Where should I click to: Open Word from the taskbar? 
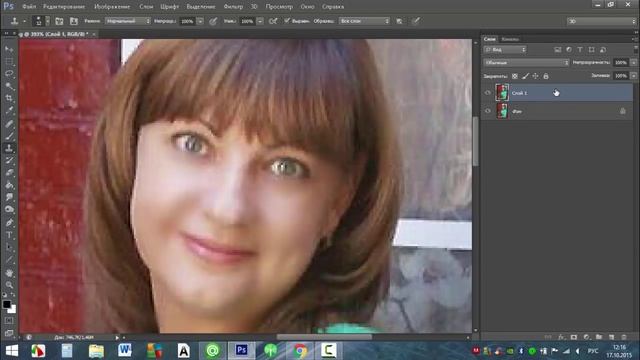124,350
